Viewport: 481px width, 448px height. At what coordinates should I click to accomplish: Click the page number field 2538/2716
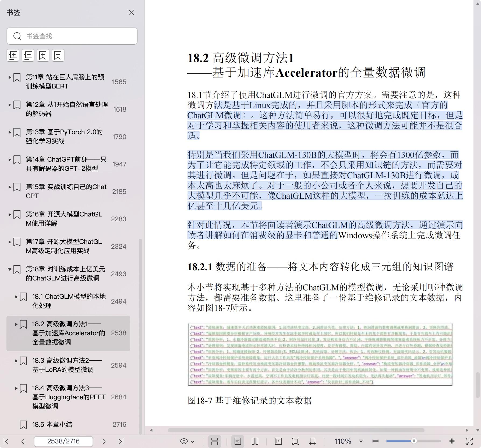pyautogui.click(x=63, y=441)
